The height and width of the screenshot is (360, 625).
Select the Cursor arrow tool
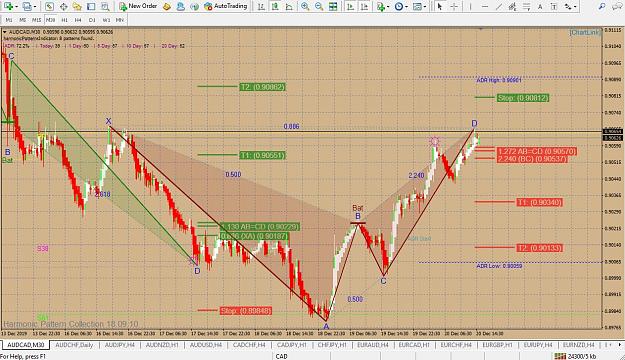click(440, 6)
